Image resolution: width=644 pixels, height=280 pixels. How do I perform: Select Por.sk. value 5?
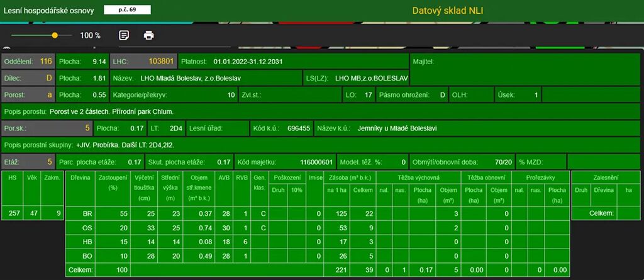tap(87, 128)
